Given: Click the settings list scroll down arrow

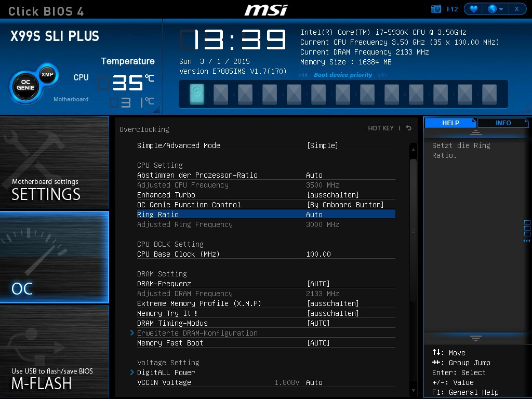Looking at the screenshot, I should tap(413, 391).
